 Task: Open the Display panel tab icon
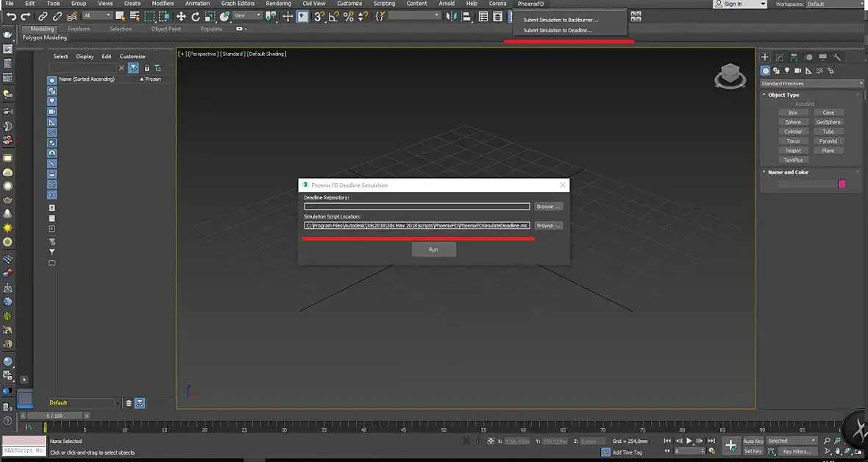pos(822,57)
